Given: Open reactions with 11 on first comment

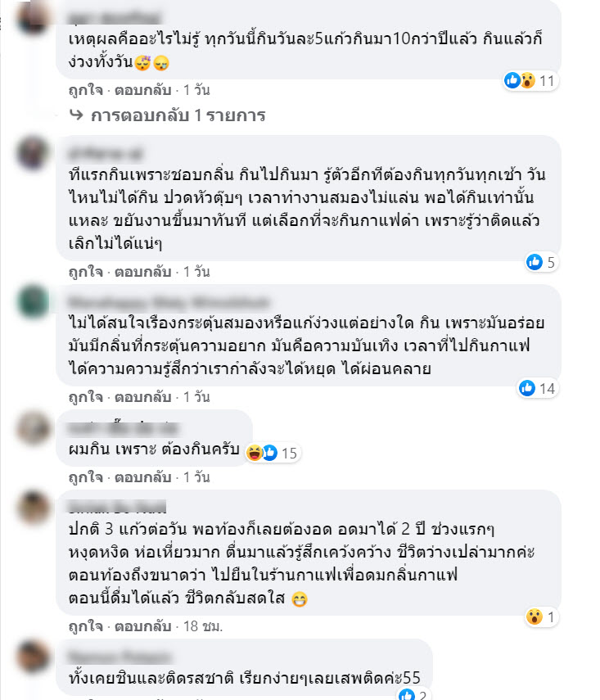Looking at the screenshot, I should (x=530, y=81).
